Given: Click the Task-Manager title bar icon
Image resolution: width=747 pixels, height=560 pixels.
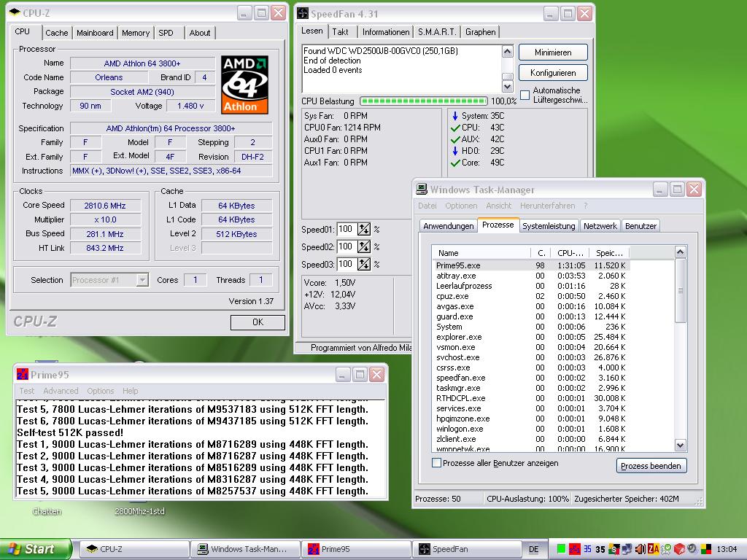Looking at the screenshot, I should point(422,189).
